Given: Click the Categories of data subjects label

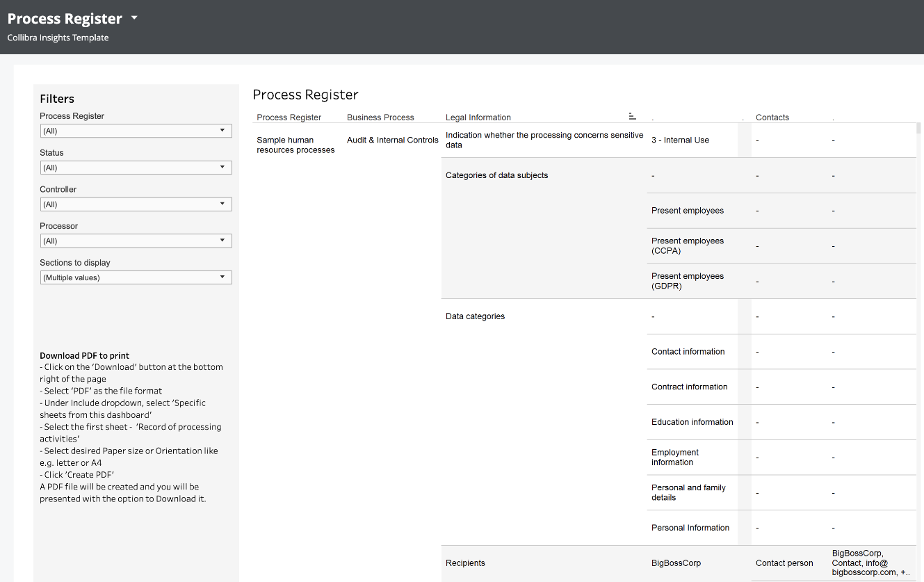Looking at the screenshot, I should pos(496,175).
